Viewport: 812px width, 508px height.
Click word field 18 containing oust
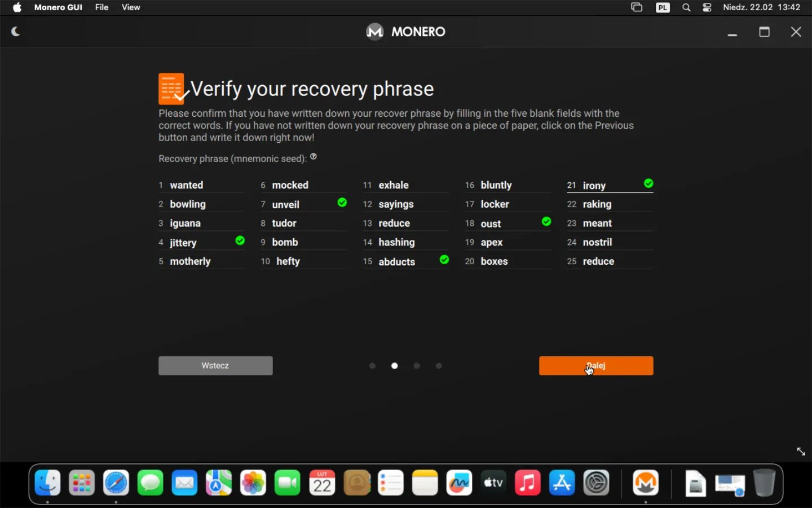click(x=508, y=224)
